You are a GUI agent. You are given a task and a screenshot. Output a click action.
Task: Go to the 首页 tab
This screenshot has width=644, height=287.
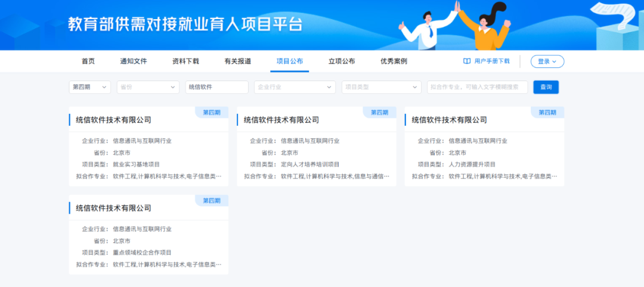[x=88, y=61]
